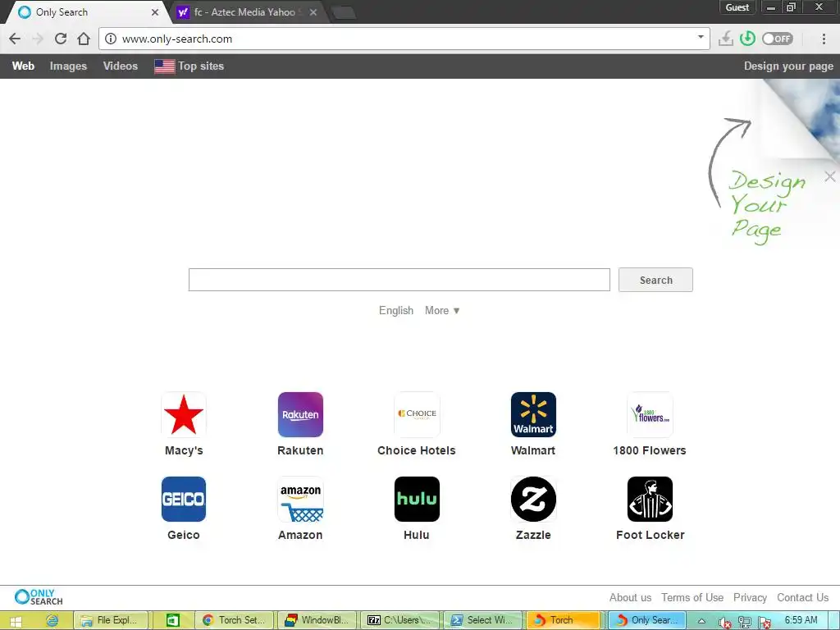The height and width of the screenshot is (630, 840).
Task: Open the Foot Locker shortcut icon
Action: 650,500
